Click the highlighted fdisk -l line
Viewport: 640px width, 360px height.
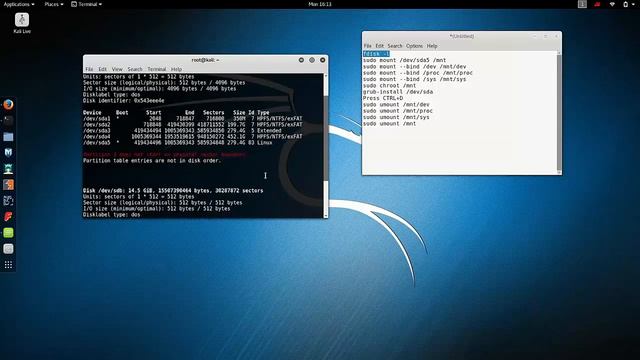tap(376, 54)
